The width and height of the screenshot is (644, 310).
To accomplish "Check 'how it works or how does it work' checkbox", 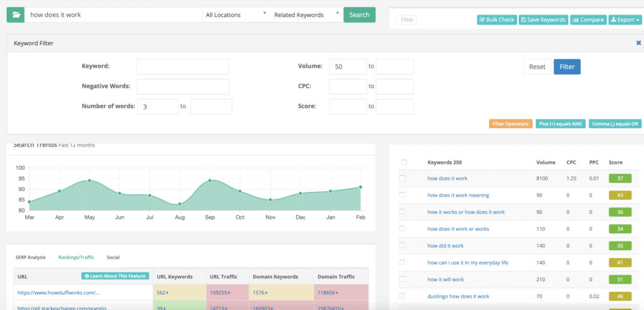I will pos(402,212).
